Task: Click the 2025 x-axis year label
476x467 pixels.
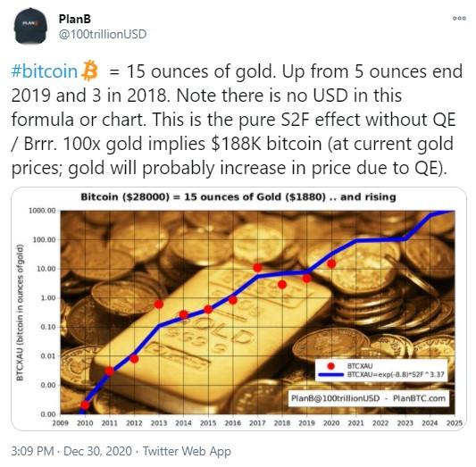Action: 455,422
